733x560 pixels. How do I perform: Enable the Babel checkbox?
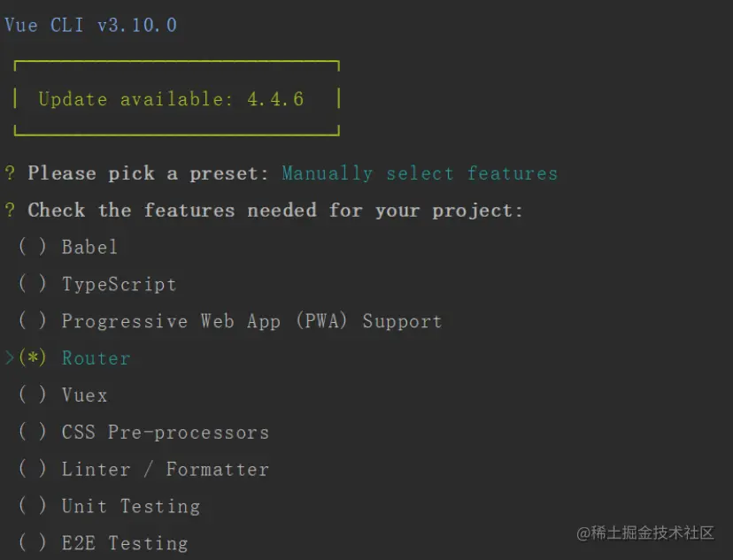coord(32,247)
